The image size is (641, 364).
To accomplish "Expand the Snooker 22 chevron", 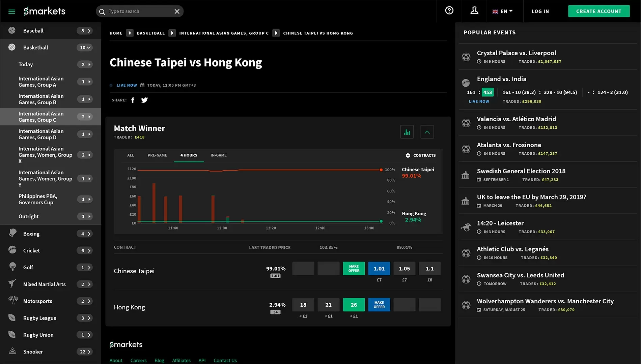I will (85, 352).
